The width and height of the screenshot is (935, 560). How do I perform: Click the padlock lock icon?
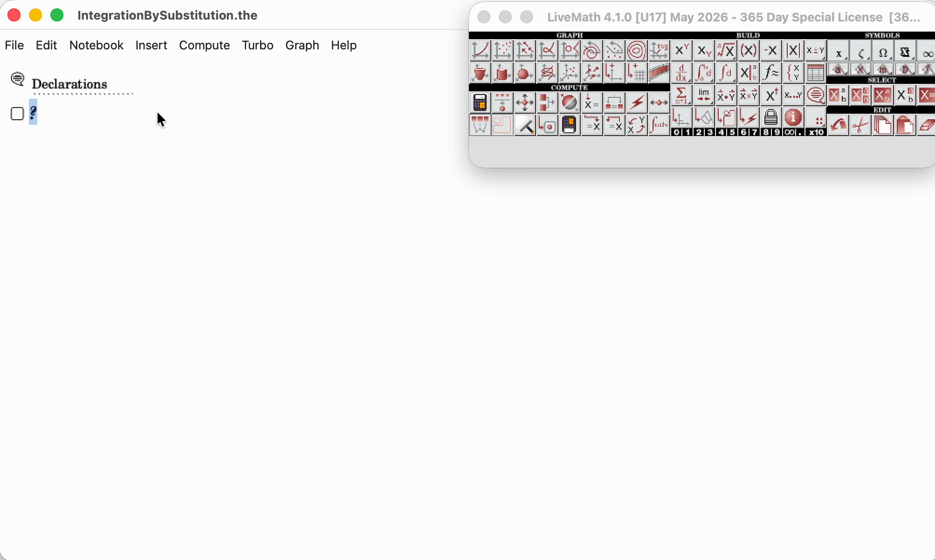(x=771, y=117)
